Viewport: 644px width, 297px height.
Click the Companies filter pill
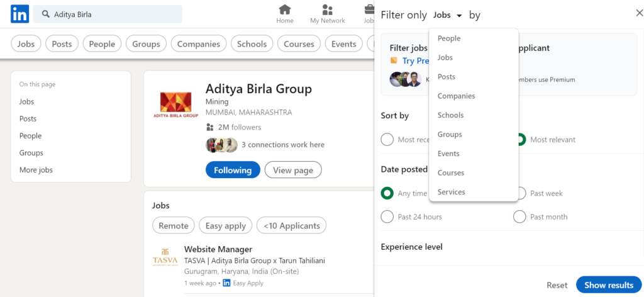[x=199, y=43]
